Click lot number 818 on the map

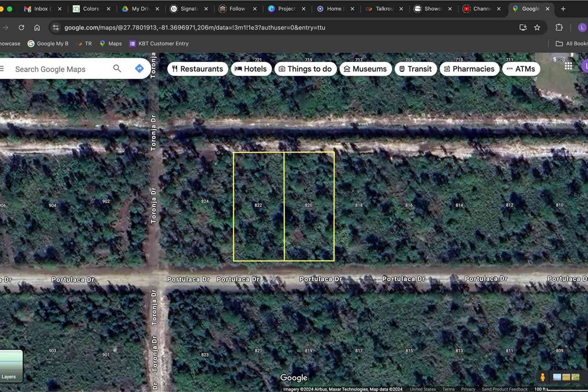[x=359, y=205]
